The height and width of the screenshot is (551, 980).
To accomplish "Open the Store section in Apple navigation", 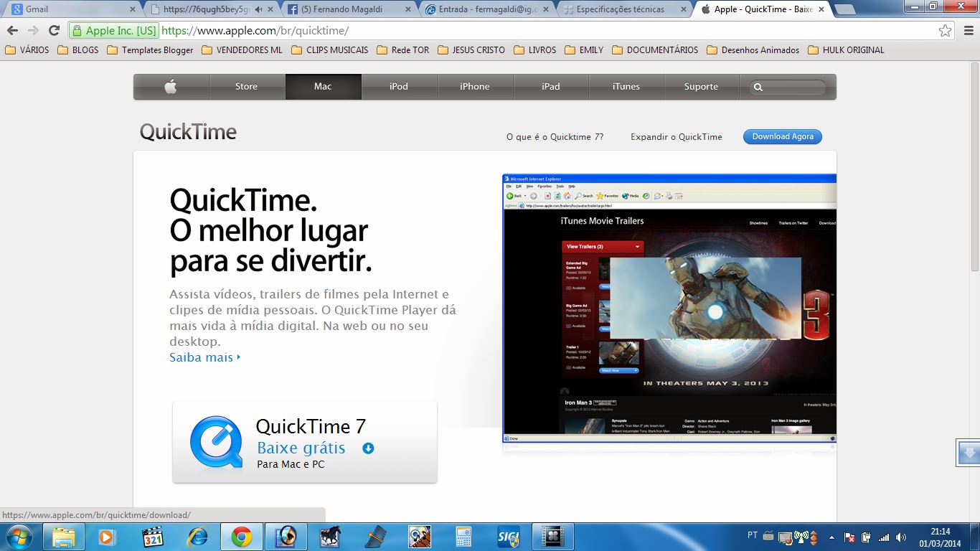I will click(246, 87).
